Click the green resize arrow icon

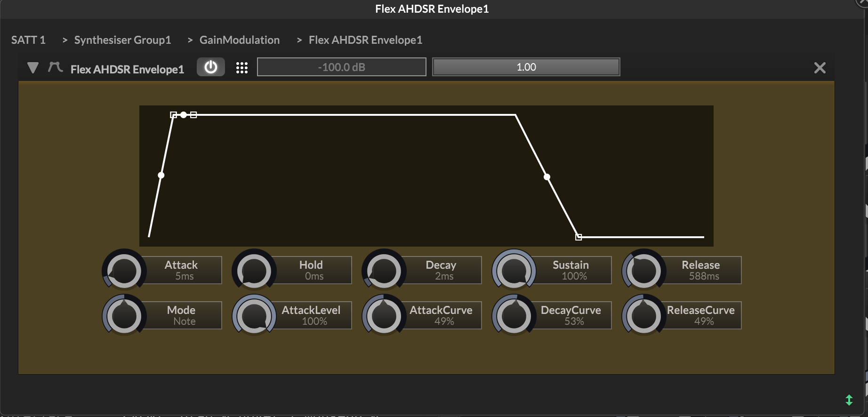pyautogui.click(x=849, y=400)
